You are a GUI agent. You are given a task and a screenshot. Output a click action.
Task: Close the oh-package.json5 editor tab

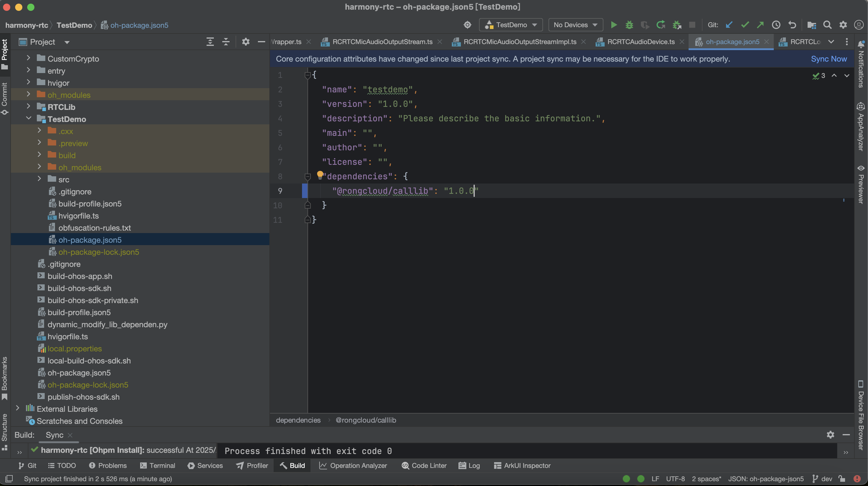click(767, 42)
